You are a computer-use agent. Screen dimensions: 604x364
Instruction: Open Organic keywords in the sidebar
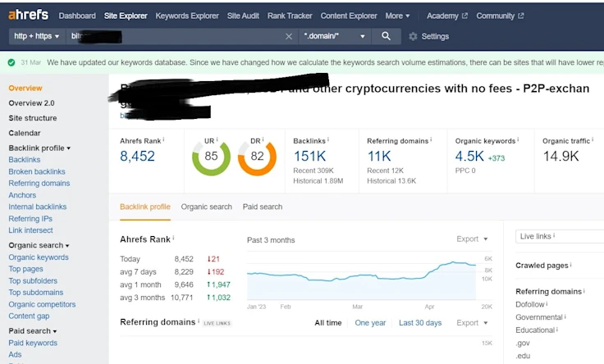[39, 257]
